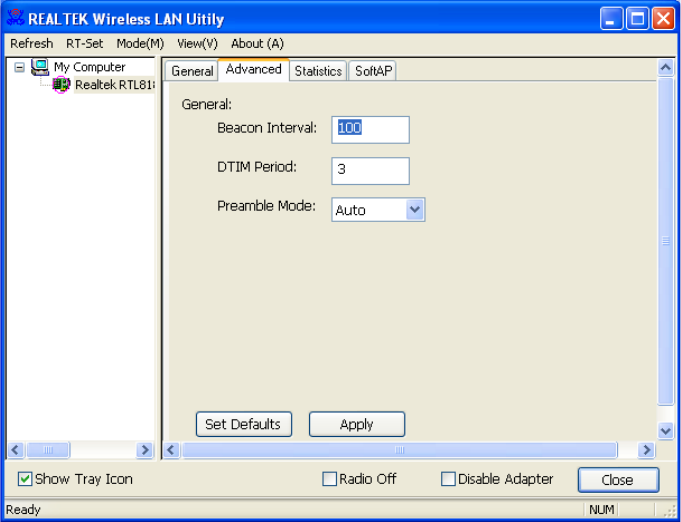Enable the Radio Off checkbox
Image resolution: width=681 pixels, height=522 pixels.
(x=330, y=479)
